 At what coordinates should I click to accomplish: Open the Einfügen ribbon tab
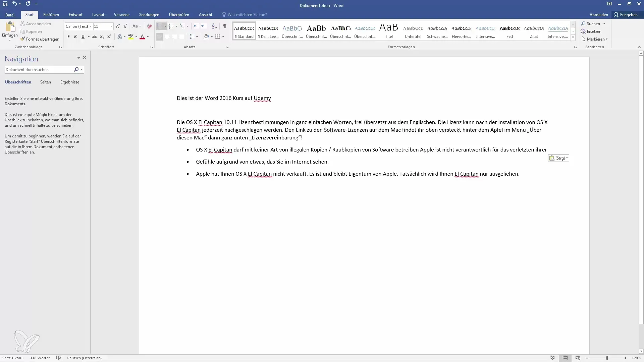tap(50, 15)
